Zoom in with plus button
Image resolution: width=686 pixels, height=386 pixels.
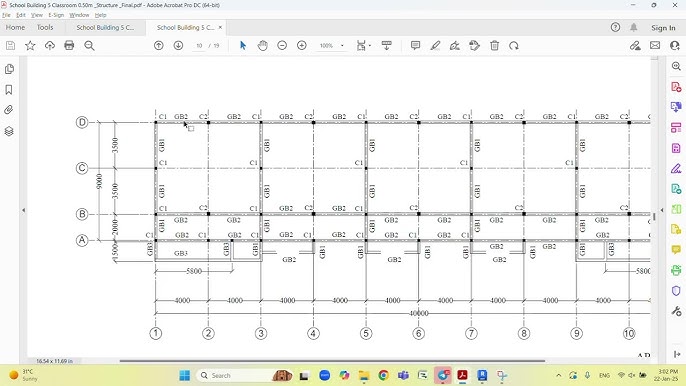[302, 46]
